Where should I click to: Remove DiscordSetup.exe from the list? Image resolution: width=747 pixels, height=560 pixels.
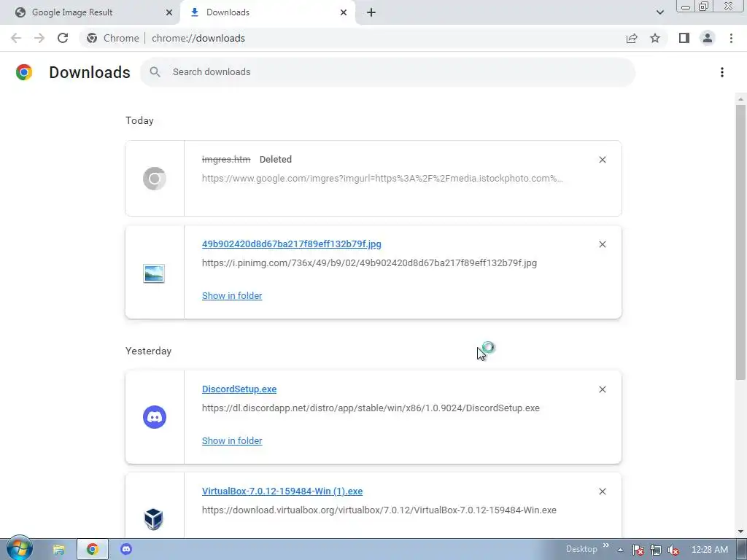click(602, 389)
